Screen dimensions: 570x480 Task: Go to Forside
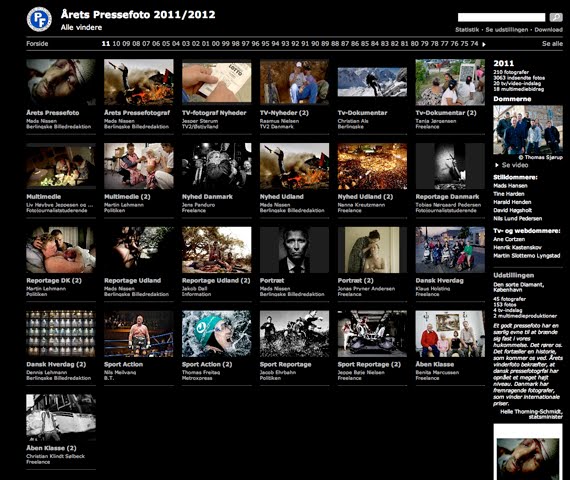37,44
